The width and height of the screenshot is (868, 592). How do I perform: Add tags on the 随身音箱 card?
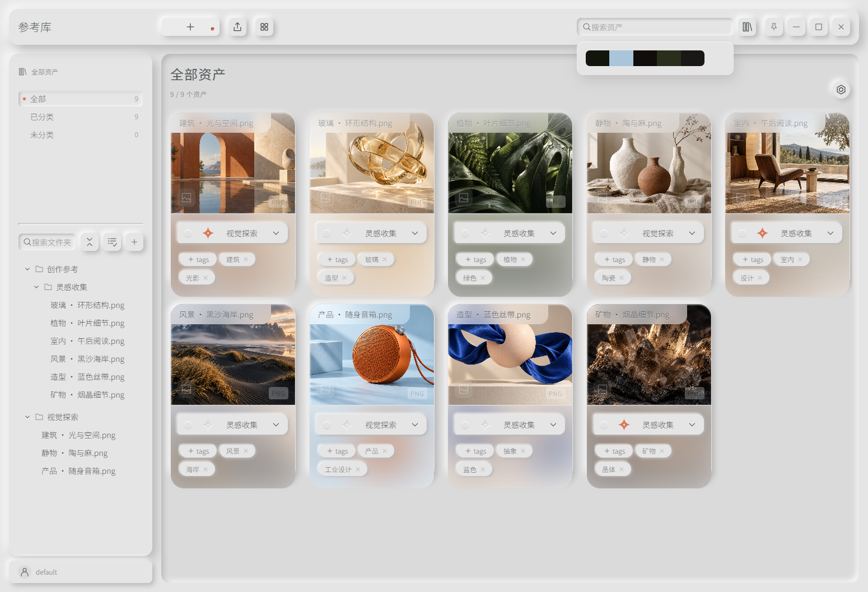point(337,451)
